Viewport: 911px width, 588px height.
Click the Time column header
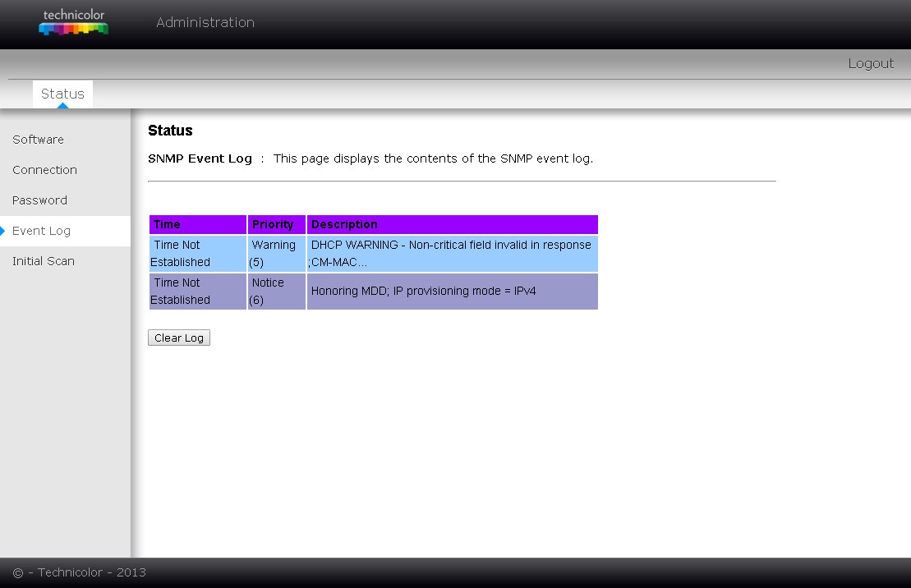(x=197, y=224)
